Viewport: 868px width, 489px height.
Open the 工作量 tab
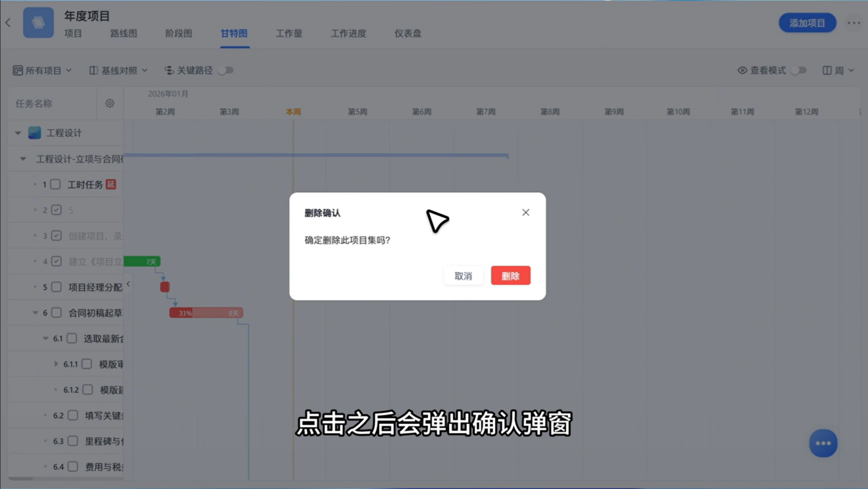289,34
